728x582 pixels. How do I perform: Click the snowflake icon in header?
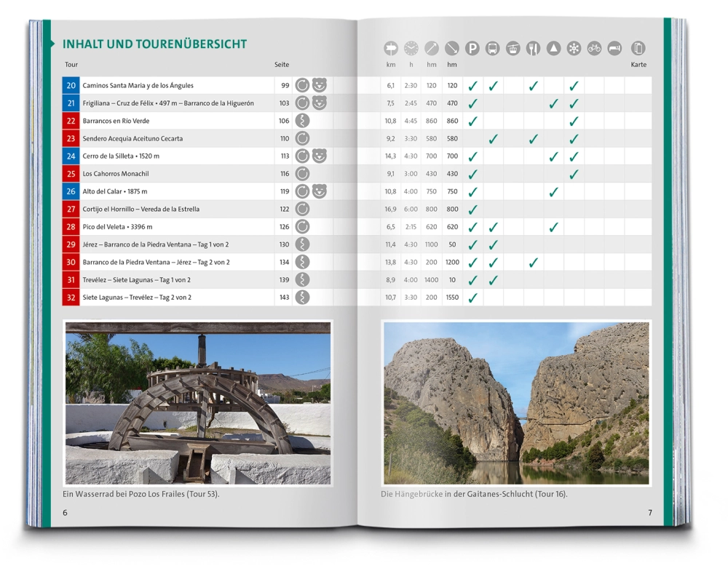(574, 49)
